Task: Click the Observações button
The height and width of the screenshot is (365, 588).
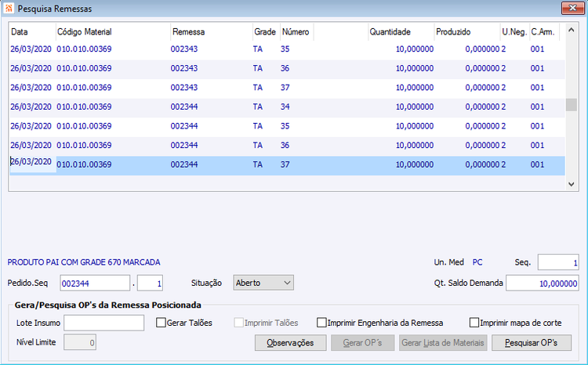Action: pos(290,343)
